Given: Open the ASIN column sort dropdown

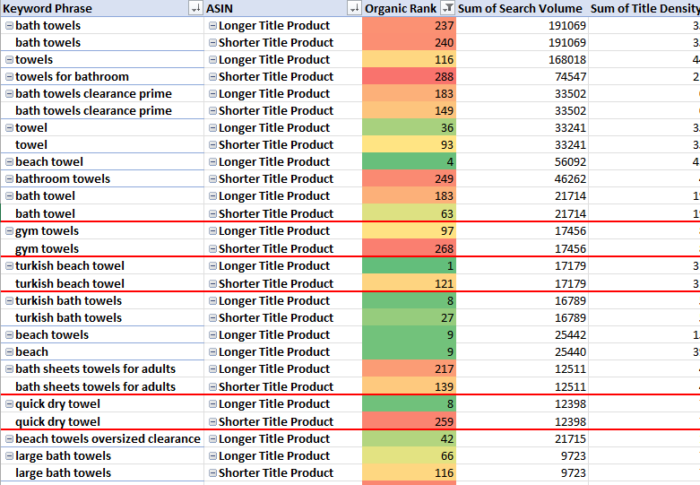Looking at the screenshot, I should tap(354, 8).
